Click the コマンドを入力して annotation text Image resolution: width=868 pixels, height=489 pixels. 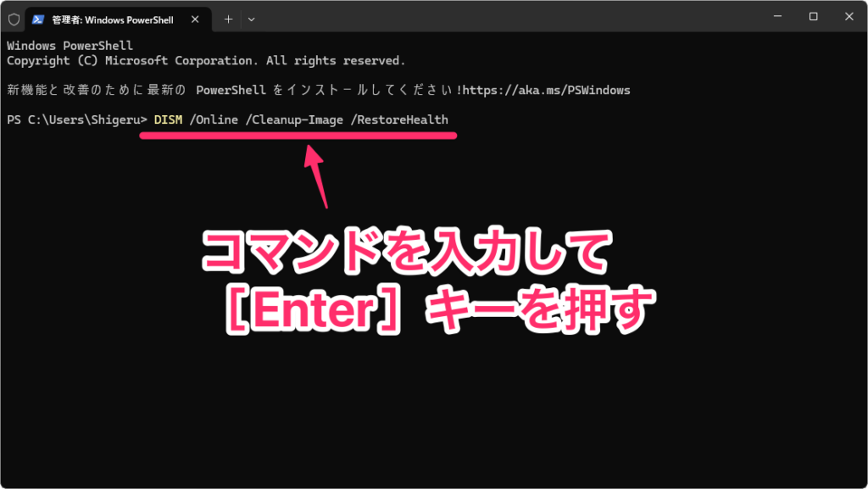click(x=404, y=253)
